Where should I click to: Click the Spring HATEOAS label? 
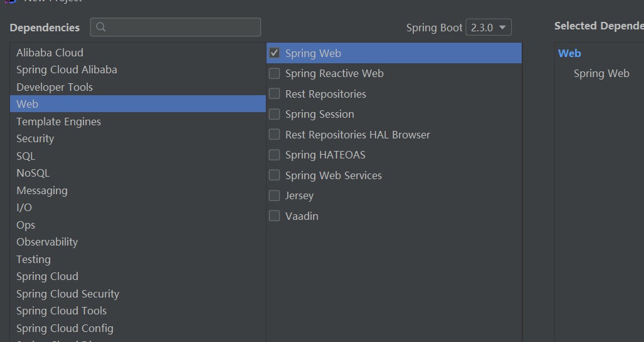tap(325, 155)
